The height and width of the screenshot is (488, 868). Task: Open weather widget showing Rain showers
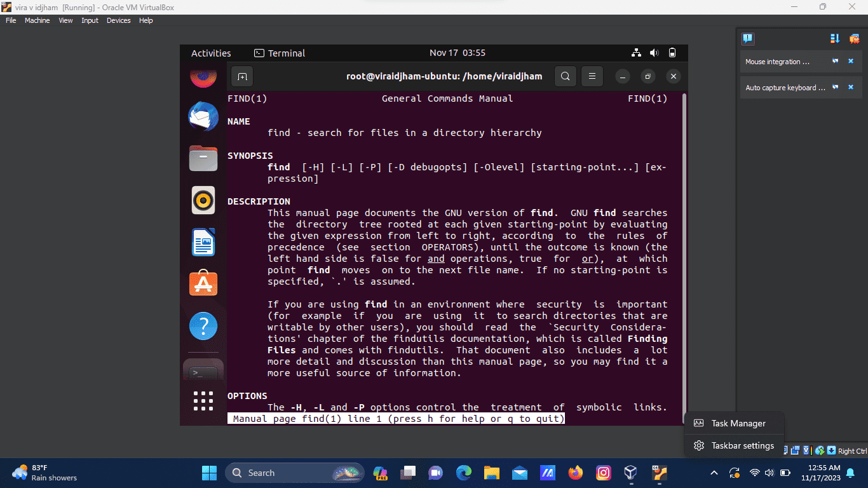point(44,473)
